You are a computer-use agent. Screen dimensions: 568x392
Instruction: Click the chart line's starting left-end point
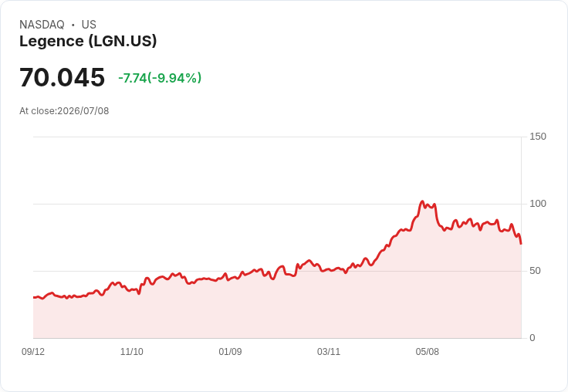point(34,297)
